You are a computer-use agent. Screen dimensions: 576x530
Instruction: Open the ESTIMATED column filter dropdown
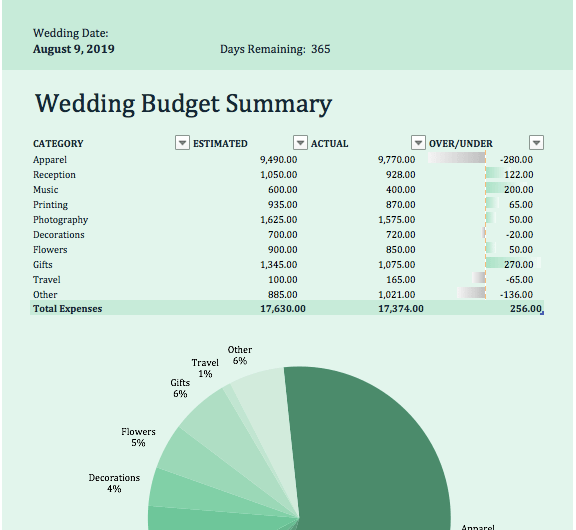coord(300,143)
